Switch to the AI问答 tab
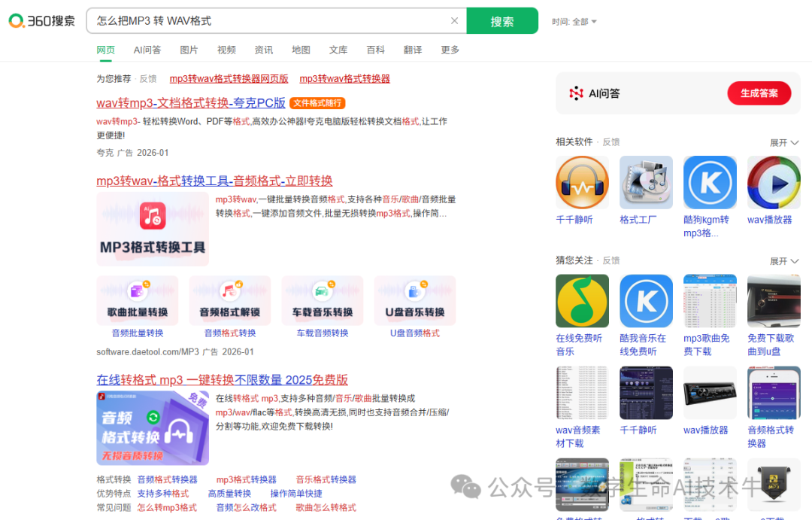 point(147,50)
